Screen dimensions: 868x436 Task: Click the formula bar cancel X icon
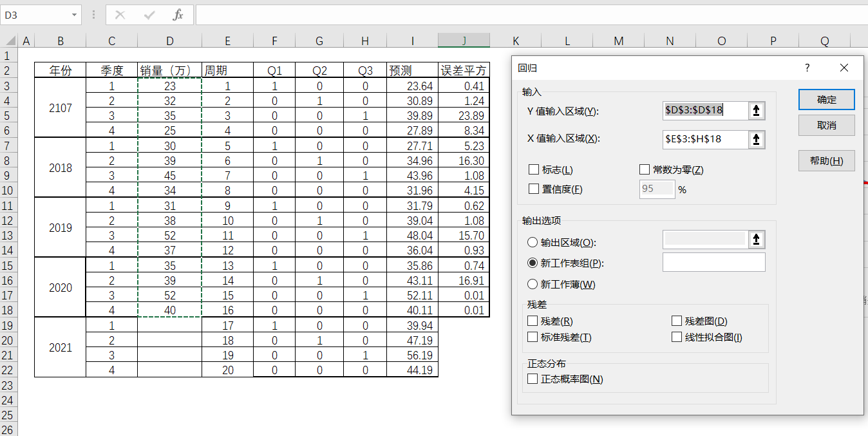pyautogui.click(x=120, y=15)
